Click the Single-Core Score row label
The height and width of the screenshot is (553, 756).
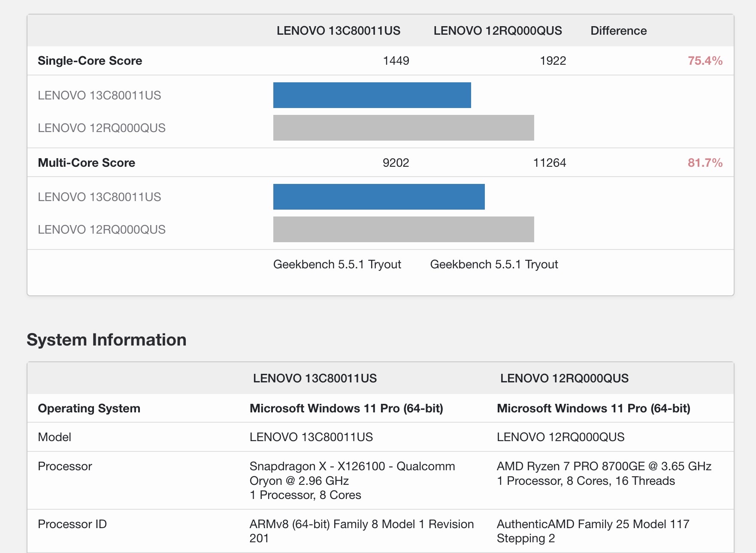click(x=90, y=61)
